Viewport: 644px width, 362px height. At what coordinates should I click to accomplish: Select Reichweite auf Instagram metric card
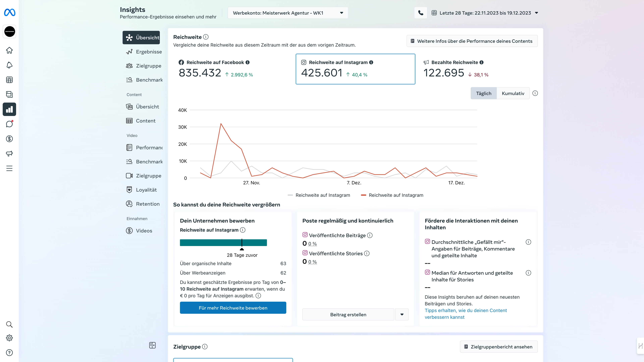(355, 69)
